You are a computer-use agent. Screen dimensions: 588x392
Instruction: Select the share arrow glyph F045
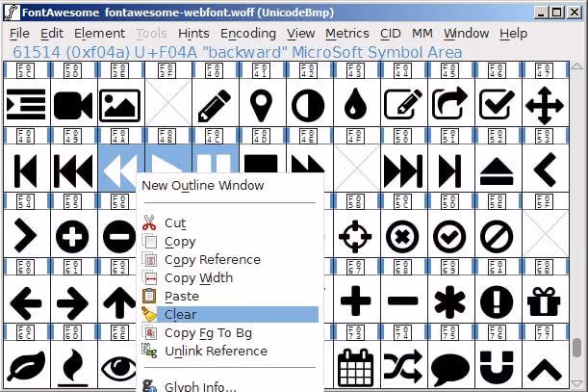(449, 103)
